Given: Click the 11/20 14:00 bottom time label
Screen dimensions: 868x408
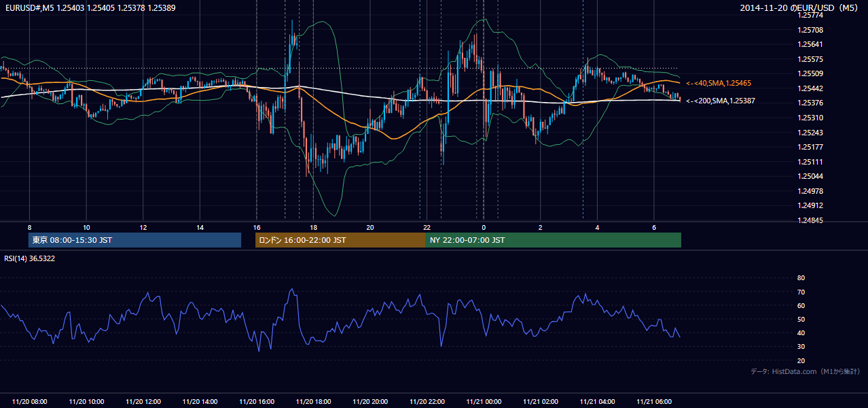Looking at the screenshot, I should coord(200,402).
